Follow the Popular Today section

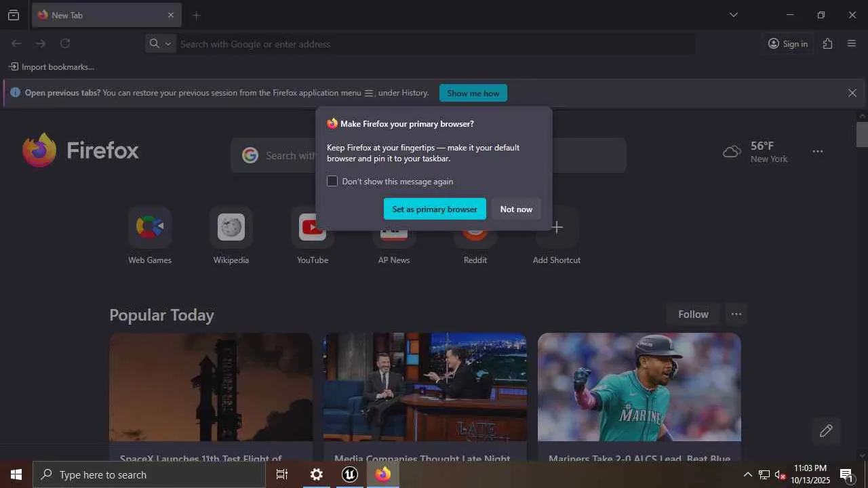[693, 314]
